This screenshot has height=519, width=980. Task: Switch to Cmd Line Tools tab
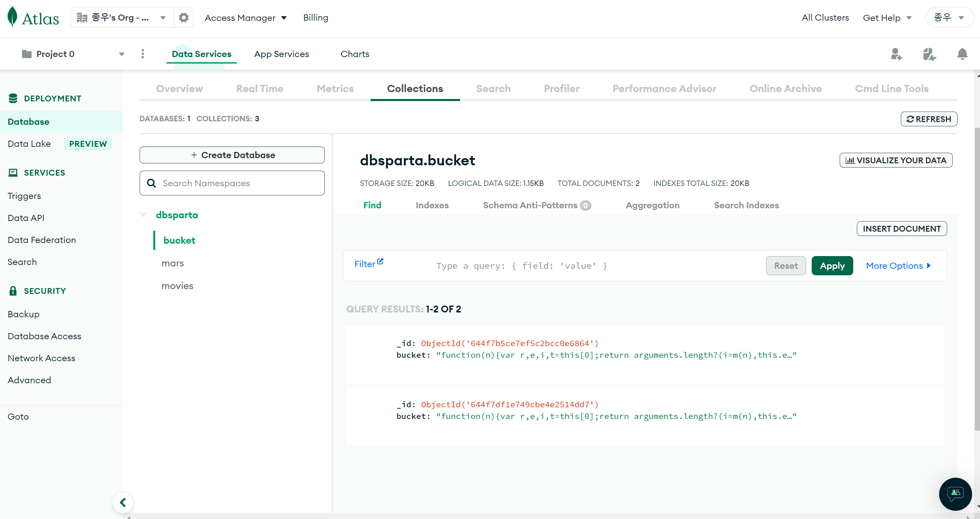pos(892,89)
